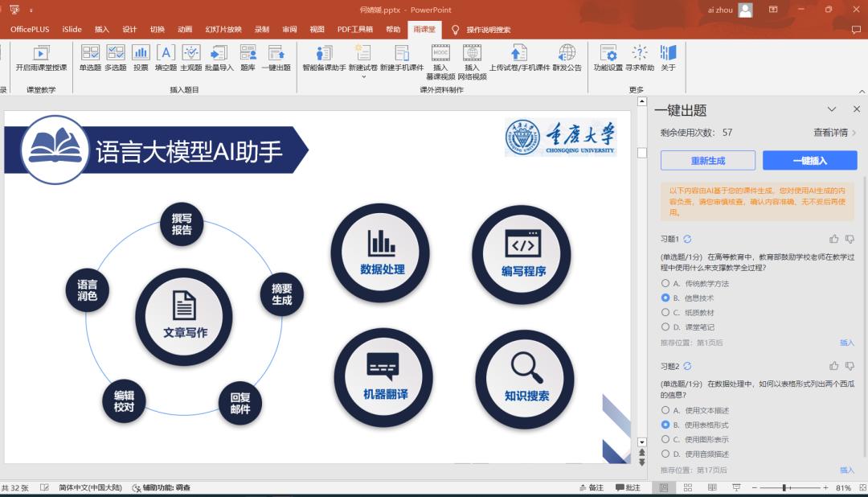The image size is (868, 497).
Task: Expand the 新建试卷 dropdown arrow
Action: pos(362,77)
